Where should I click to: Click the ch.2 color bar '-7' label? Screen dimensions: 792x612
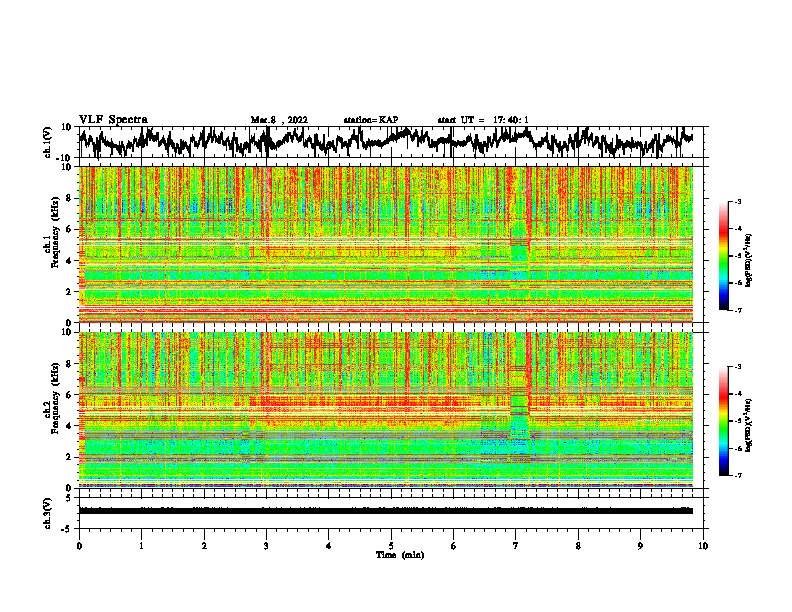(737, 475)
